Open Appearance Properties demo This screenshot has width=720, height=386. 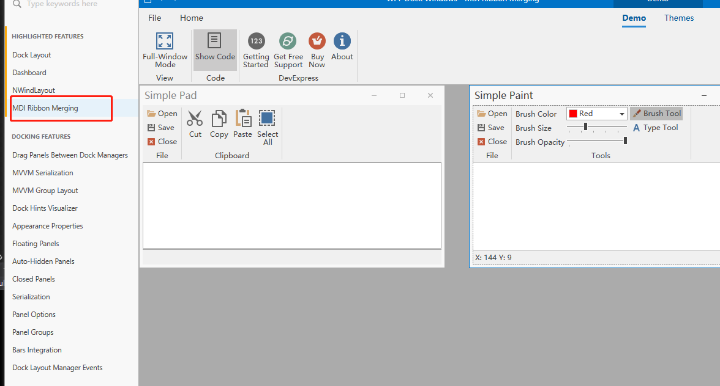tap(48, 226)
